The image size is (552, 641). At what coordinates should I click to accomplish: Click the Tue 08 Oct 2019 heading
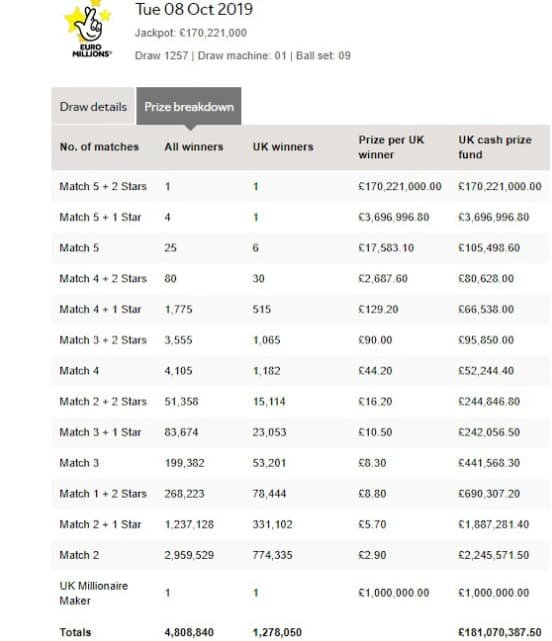point(194,9)
